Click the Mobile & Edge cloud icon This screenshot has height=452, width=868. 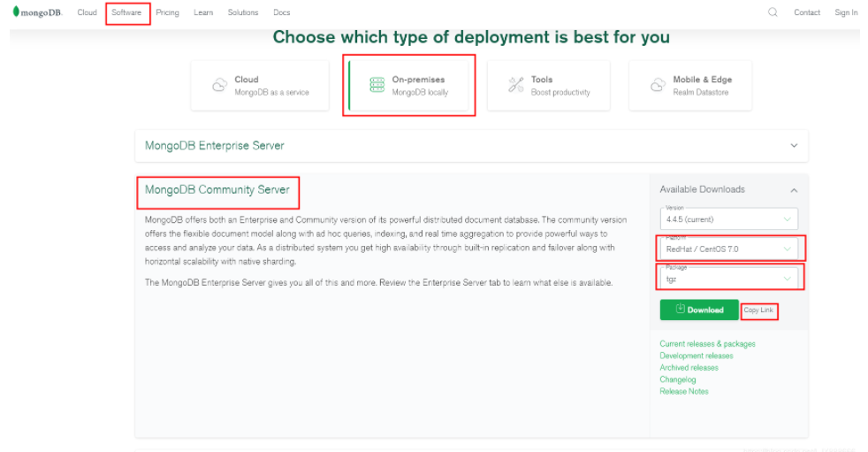[x=658, y=85]
